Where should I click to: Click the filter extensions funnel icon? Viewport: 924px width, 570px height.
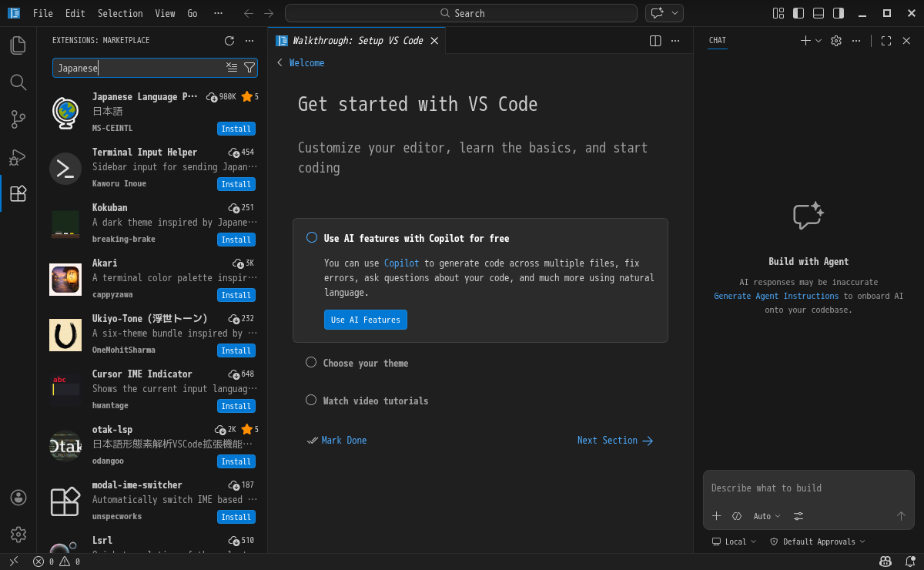(249, 68)
